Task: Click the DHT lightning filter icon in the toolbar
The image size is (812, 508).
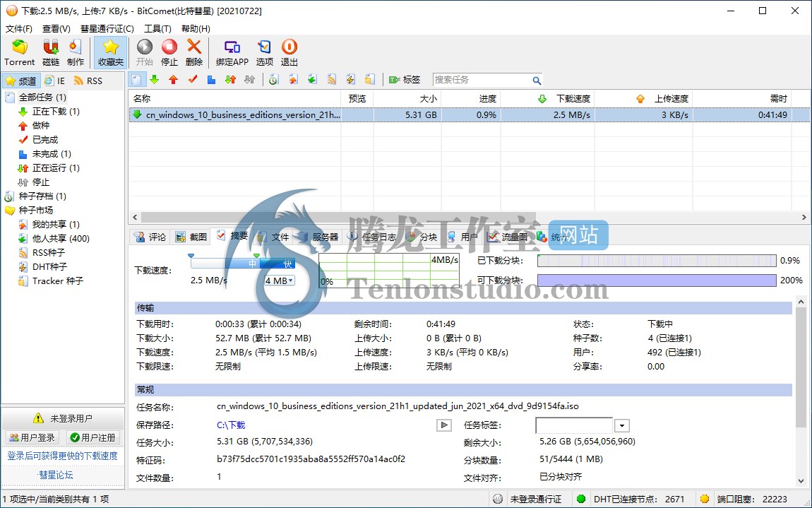Action: tap(351, 80)
